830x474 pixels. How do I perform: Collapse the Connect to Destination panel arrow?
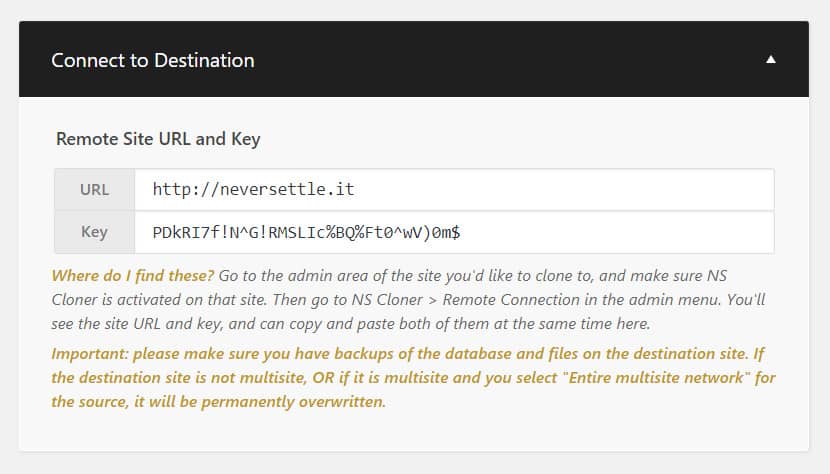770,60
